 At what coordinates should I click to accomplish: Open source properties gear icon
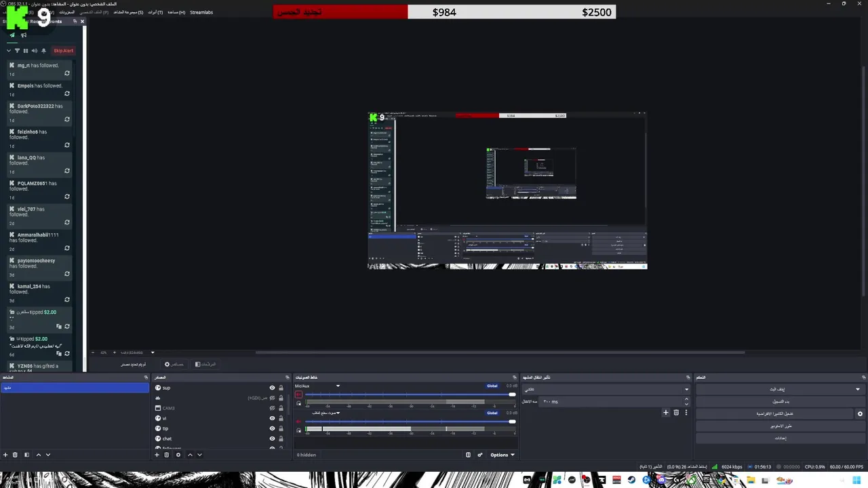(178, 455)
